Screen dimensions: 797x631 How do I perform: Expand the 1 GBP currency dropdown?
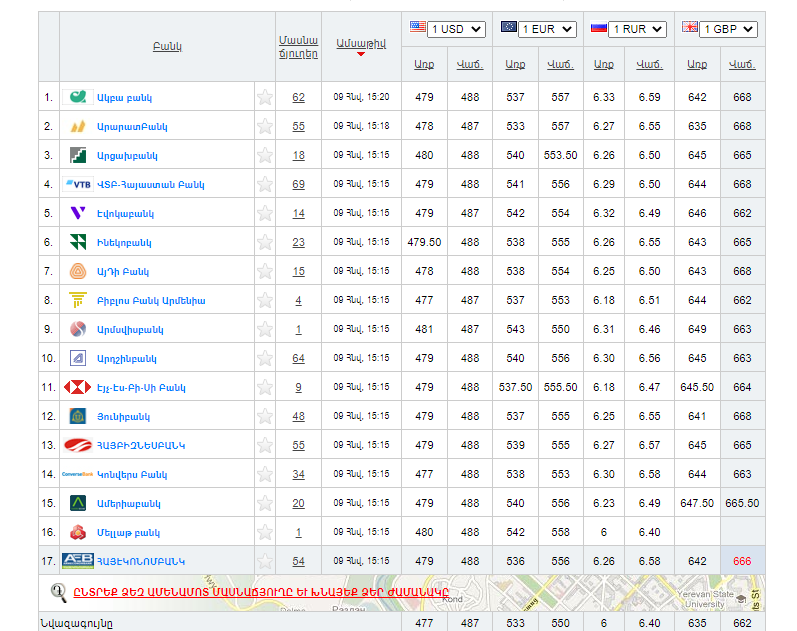click(x=727, y=29)
